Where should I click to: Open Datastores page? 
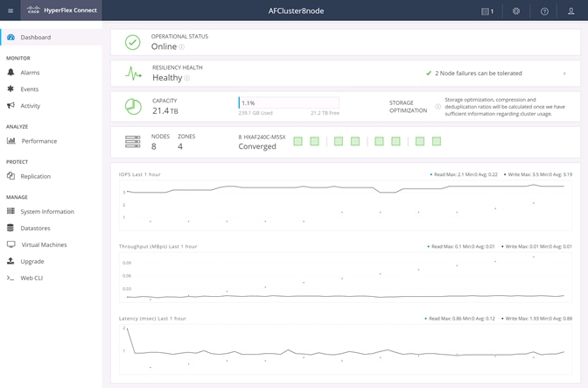[x=51, y=228]
